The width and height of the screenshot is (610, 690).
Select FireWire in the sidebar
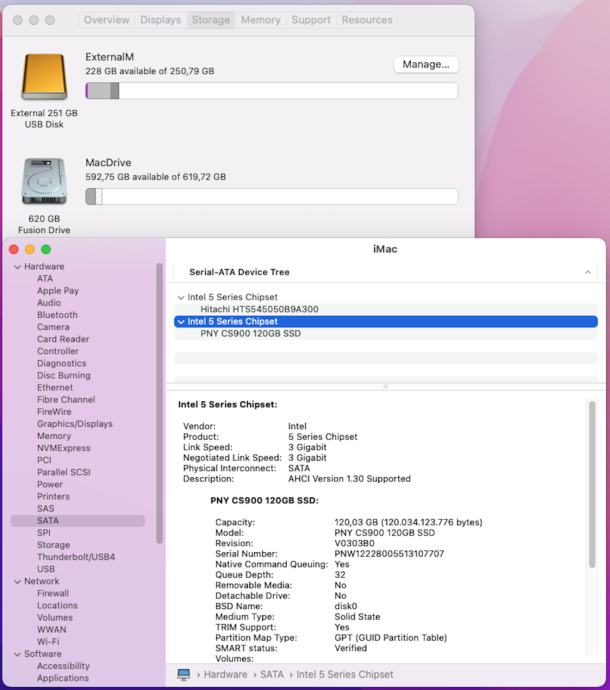[x=54, y=412]
